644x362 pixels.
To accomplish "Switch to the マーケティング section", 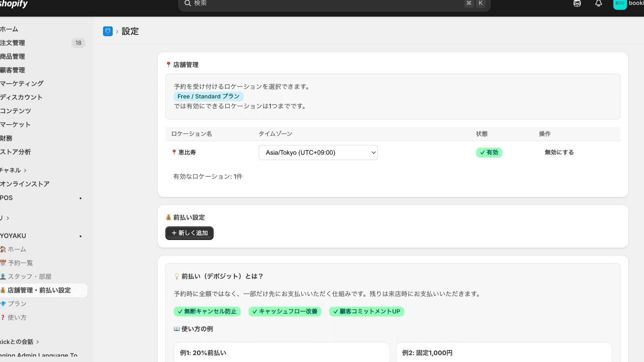I will 23,83.
